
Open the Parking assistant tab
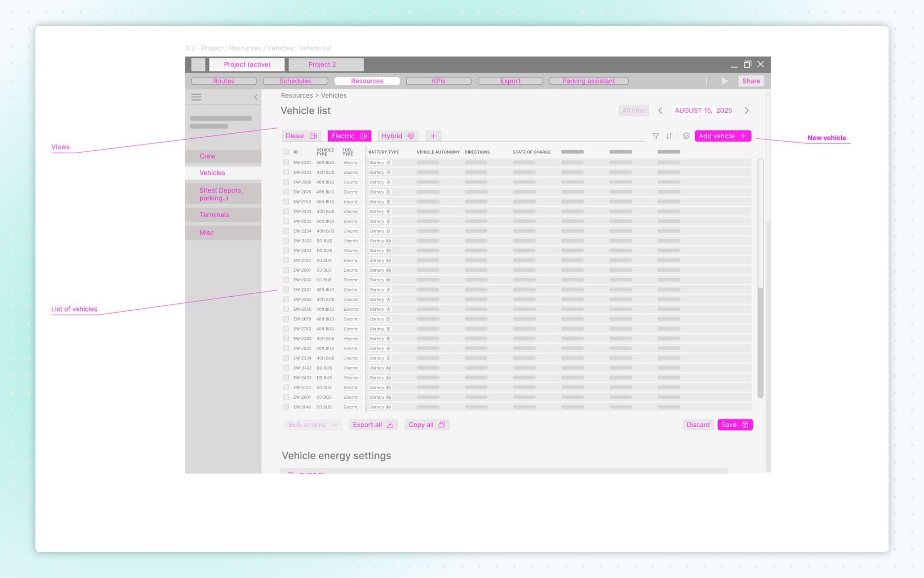click(589, 80)
